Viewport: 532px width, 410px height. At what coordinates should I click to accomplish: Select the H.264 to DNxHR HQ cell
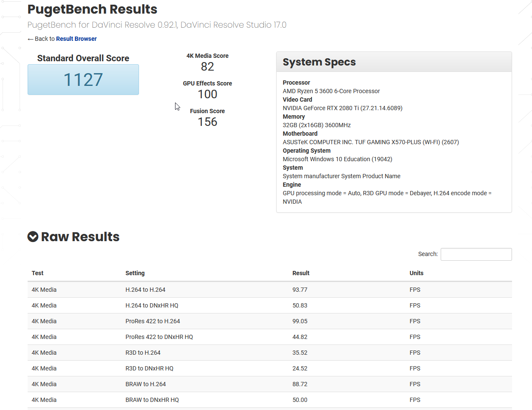[x=152, y=305]
